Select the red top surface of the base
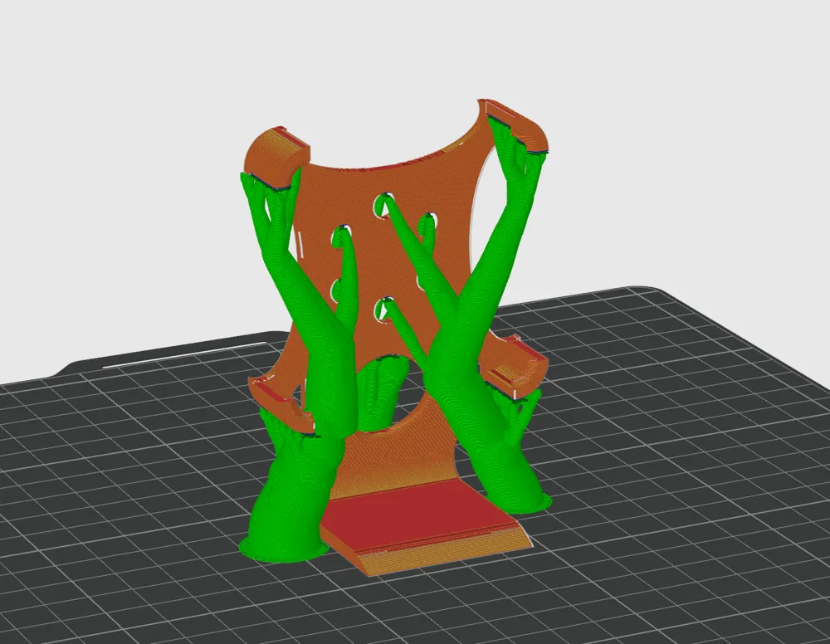The height and width of the screenshot is (644, 830). (x=415, y=515)
